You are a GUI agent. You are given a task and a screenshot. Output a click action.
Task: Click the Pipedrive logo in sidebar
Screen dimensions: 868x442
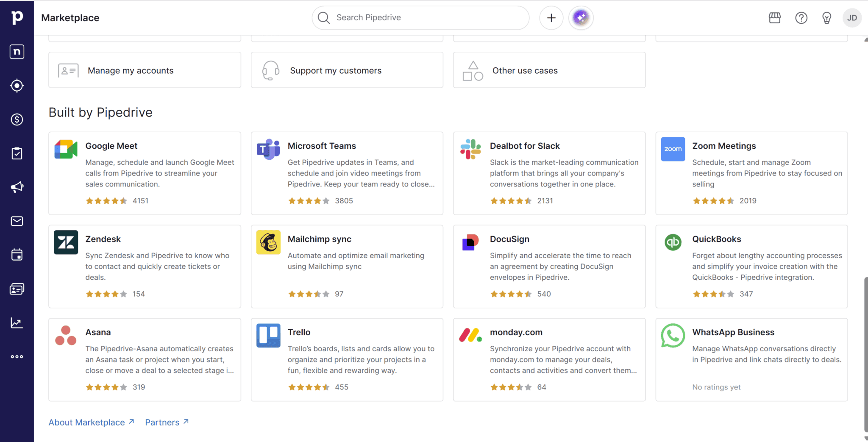17,17
